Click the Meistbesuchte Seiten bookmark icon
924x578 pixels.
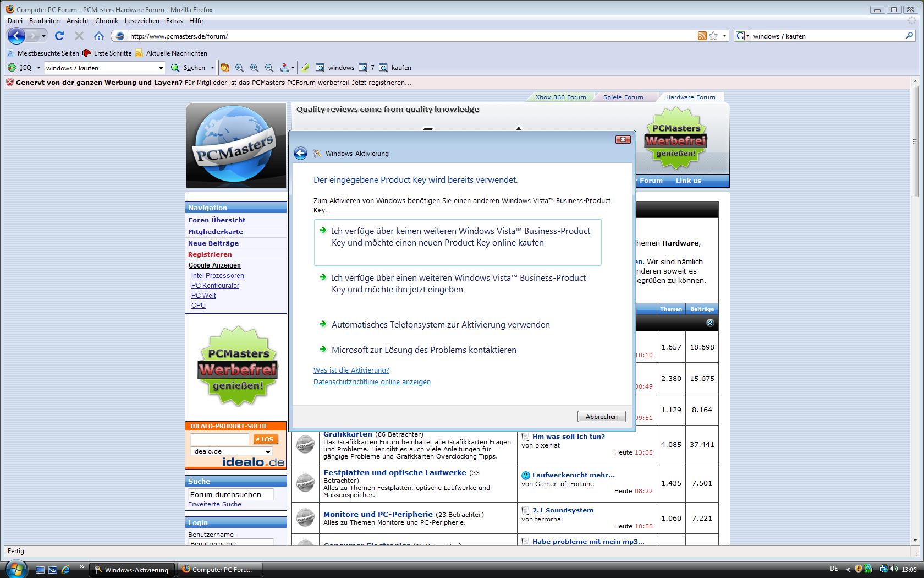pyautogui.click(x=10, y=53)
